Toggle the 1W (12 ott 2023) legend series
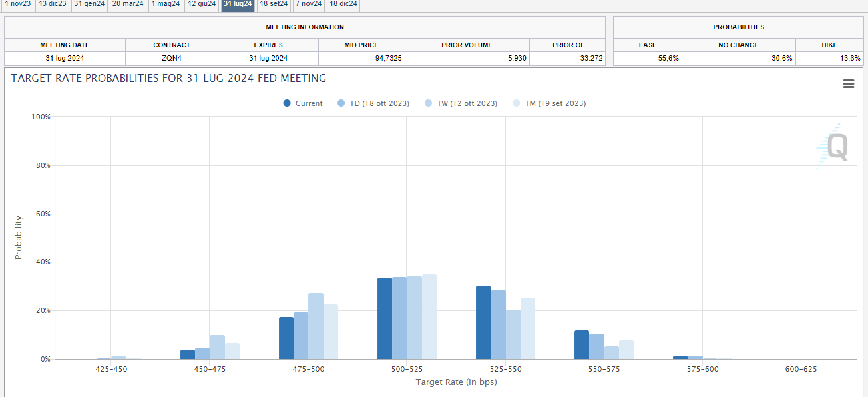Viewport: 868px width, 397px height. point(461,103)
